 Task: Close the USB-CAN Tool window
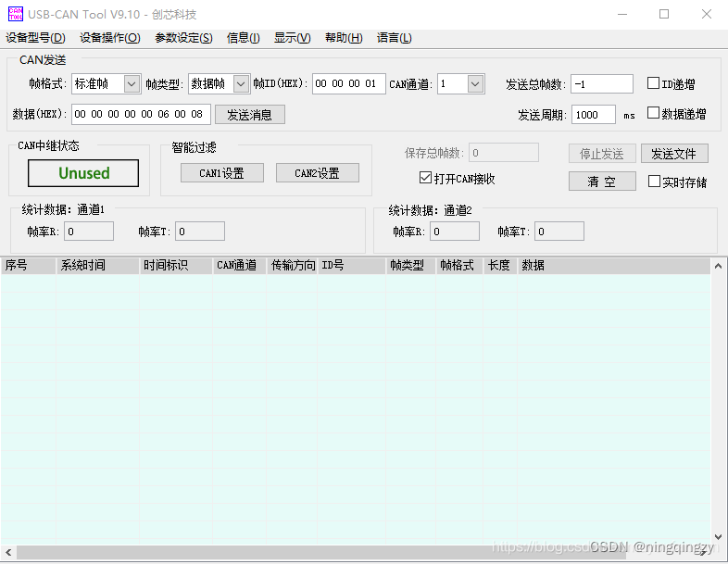pyautogui.click(x=706, y=15)
